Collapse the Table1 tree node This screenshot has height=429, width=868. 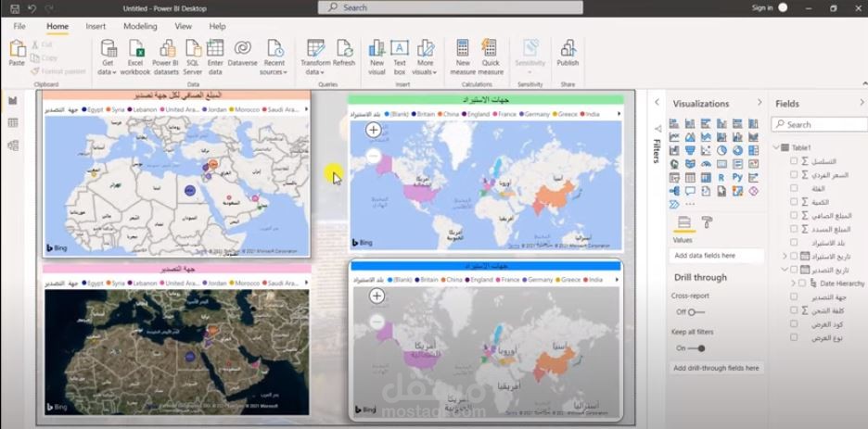tap(776, 147)
